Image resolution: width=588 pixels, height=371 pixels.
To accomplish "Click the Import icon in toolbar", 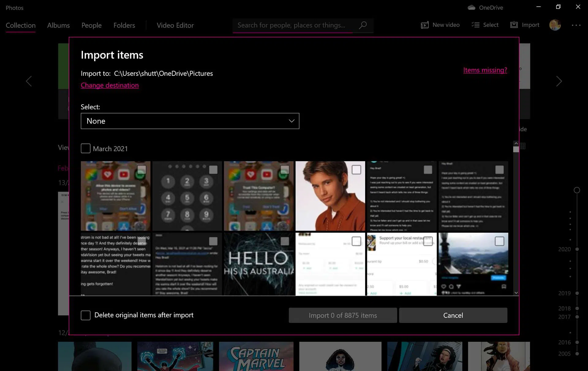I will tap(514, 25).
